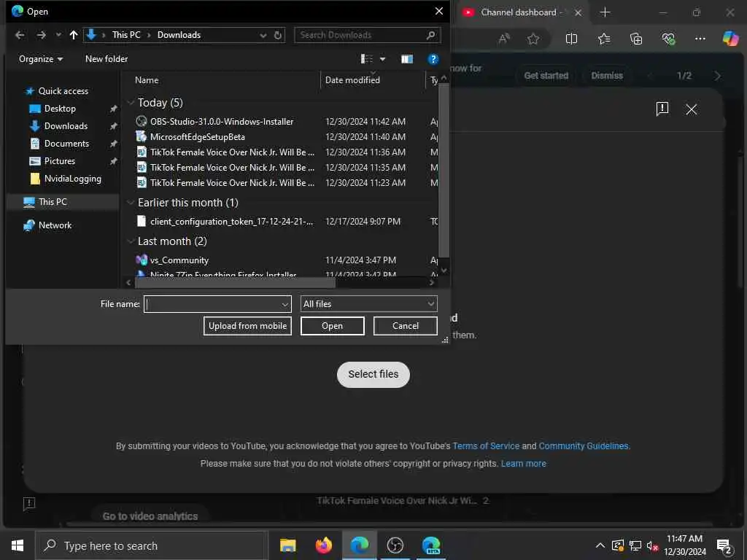Open Pictures from Quick access
The width and height of the screenshot is (747, 560).
pyautogui.click(x=60, y=161)
